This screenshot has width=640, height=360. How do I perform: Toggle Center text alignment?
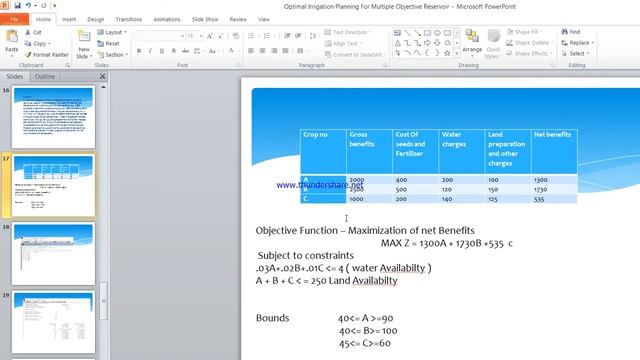pos(262,51)
